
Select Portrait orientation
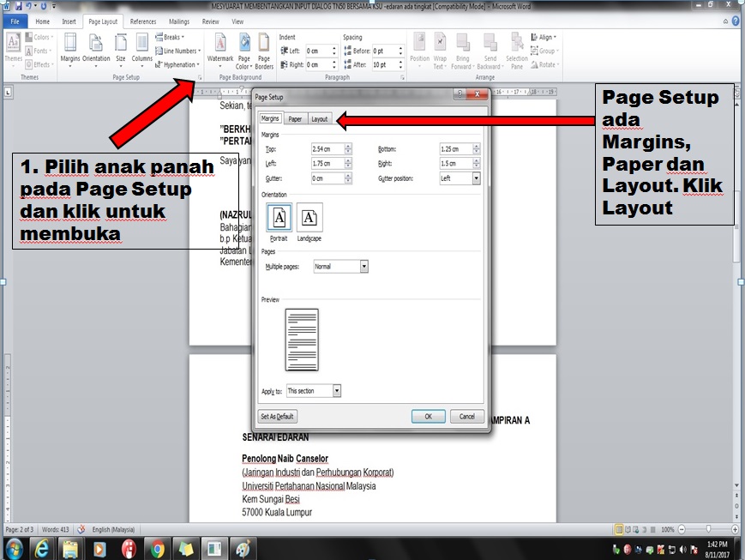tap(279, 217)
